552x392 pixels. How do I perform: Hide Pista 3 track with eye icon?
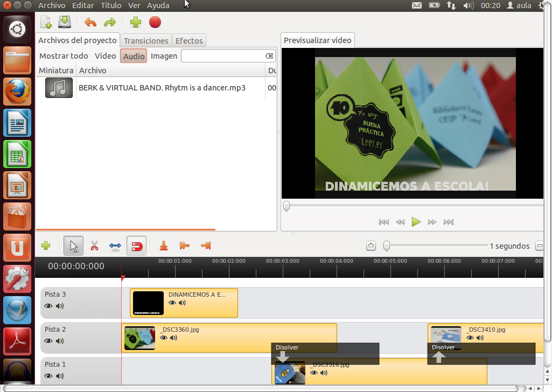pos(48,306)
